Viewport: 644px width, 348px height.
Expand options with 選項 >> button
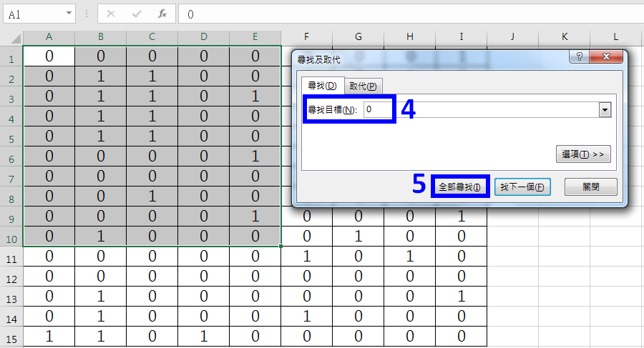coord(582,154)
